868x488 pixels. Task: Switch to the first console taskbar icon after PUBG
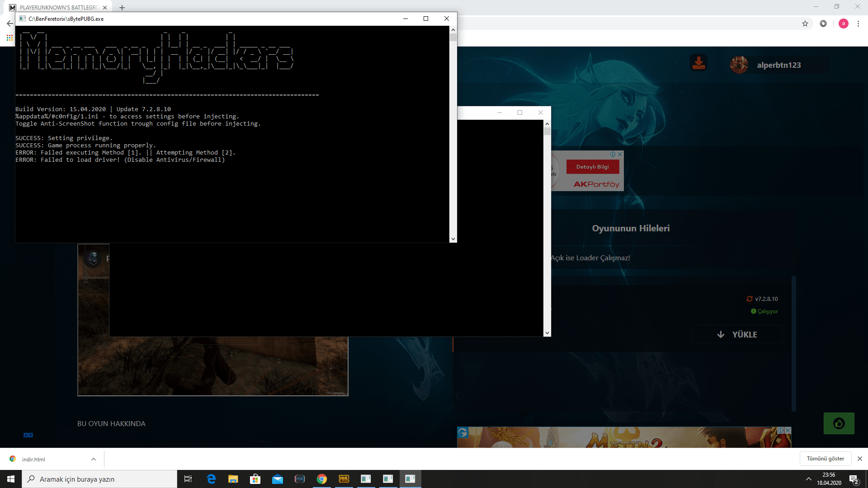point(366,479)
